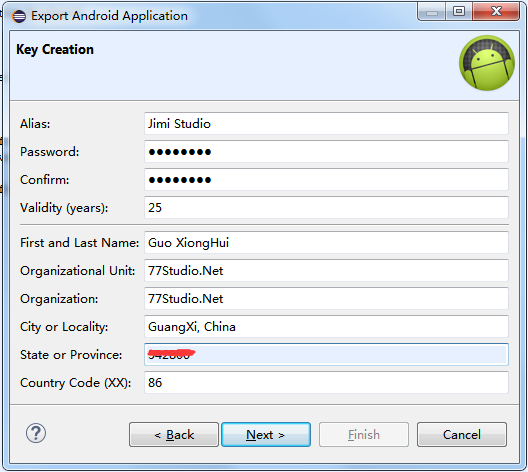Minimize the Export Android Application dialog
The height and width of the screenshot is (472, 528).
click(x=432, y=12)
